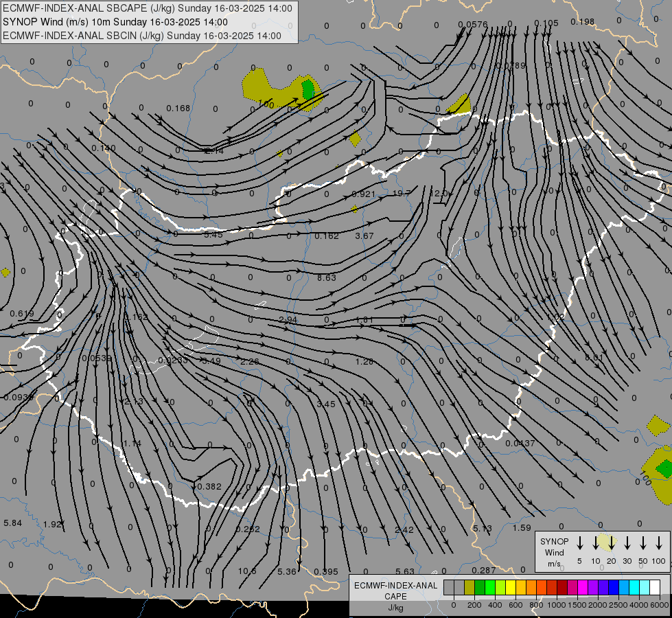
Task: Click the 0.921 value on the map
Action: pos(363,194)
